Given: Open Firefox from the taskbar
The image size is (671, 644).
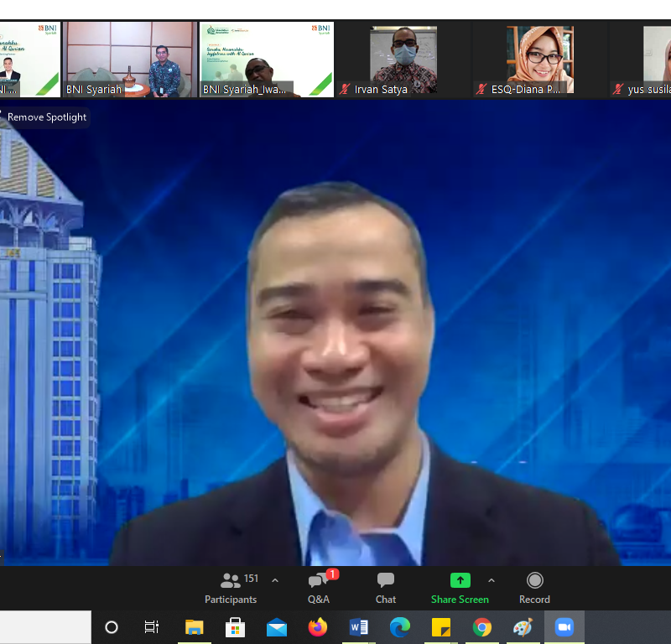Looking at the screenshot, I should tap(318, 627).
